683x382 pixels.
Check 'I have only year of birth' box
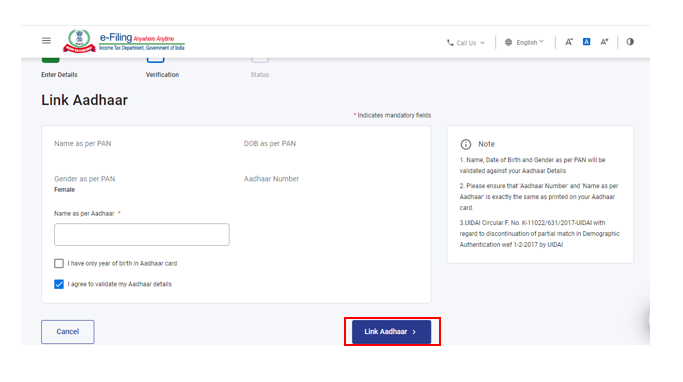click(59, 264)
